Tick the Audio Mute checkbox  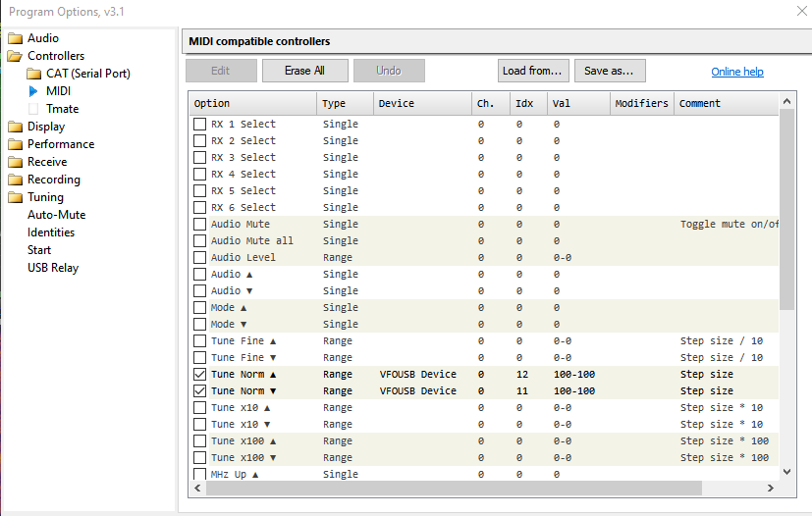tap(200, 225)
